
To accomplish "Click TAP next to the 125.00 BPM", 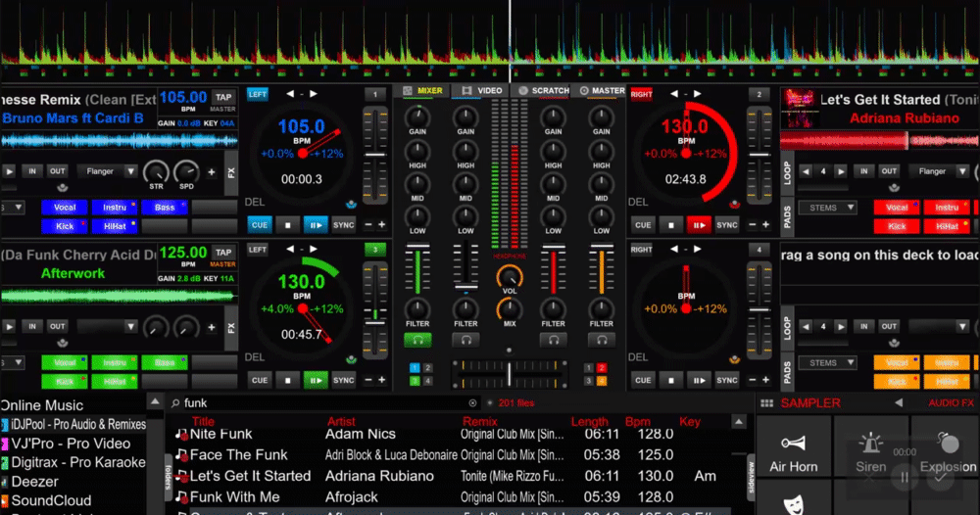I will 223,253.
